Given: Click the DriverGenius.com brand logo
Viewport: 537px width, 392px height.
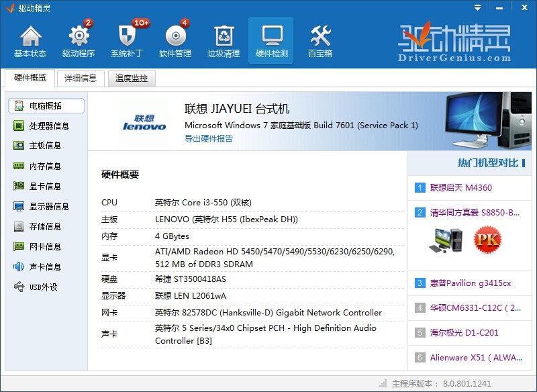Looking at the screenshot, I should (454, 42).
